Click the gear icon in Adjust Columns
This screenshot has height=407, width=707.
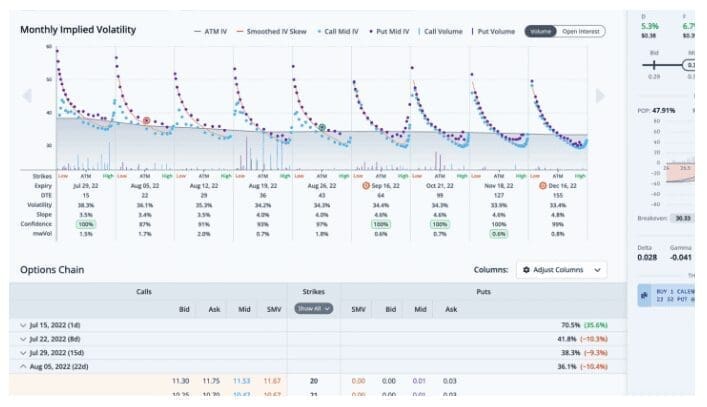526,270
